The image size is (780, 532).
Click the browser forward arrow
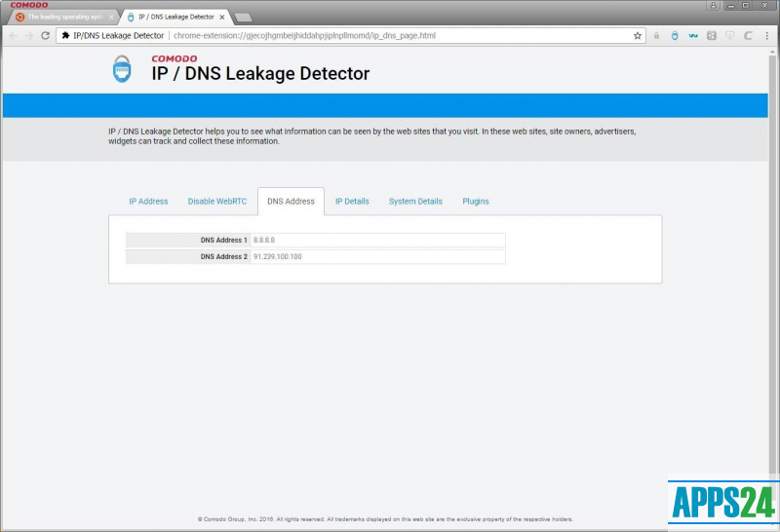point(29,36)
